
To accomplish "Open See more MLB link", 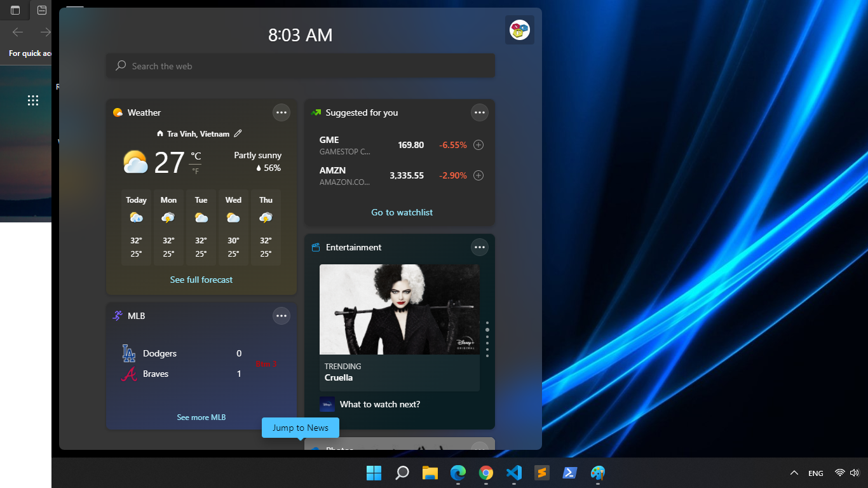I will tap(201, 417).
